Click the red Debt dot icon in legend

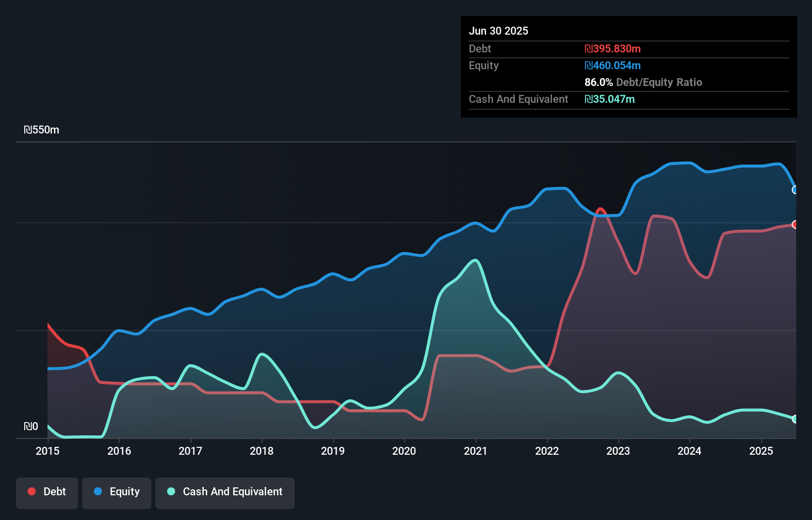click(31, 491)
